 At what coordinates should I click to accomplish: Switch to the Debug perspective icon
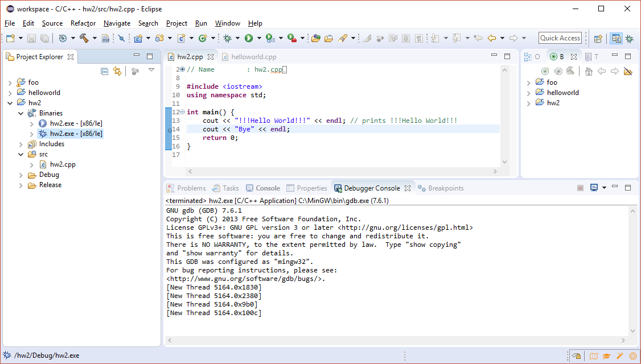630,39
